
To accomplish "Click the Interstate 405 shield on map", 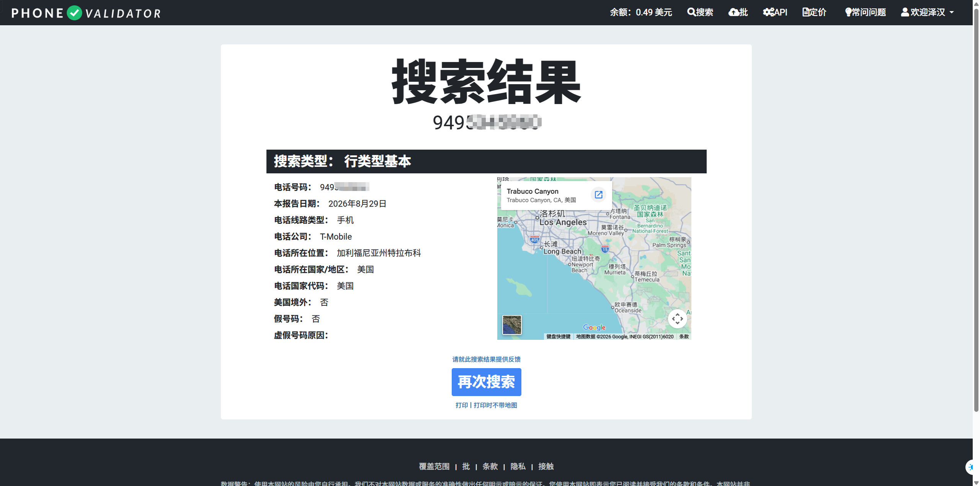I will (x=535, y=240).
